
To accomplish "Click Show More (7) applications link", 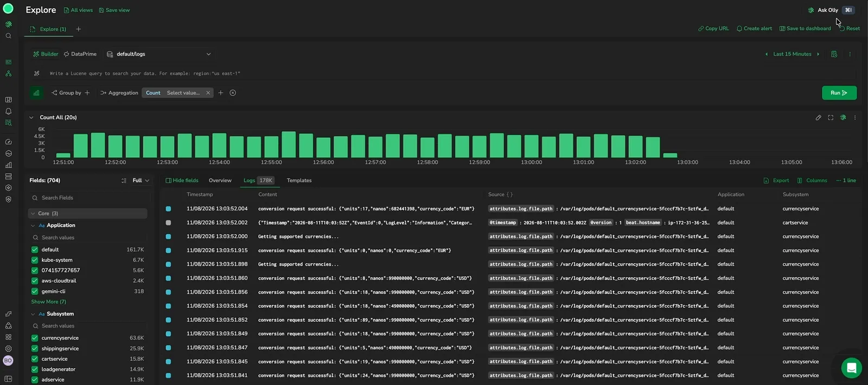I will [x=48, y=302].
